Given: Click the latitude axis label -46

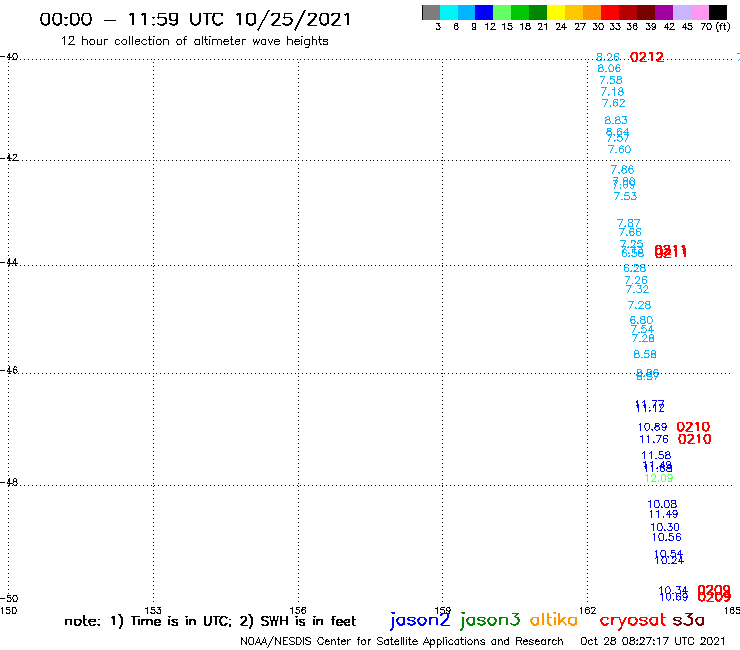Looking at the screenshot, I should pos(9,370).
